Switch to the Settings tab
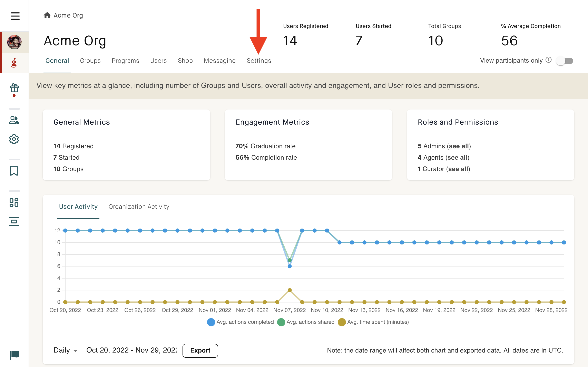Viewport: 588px width, 367px height. point(259,61)
